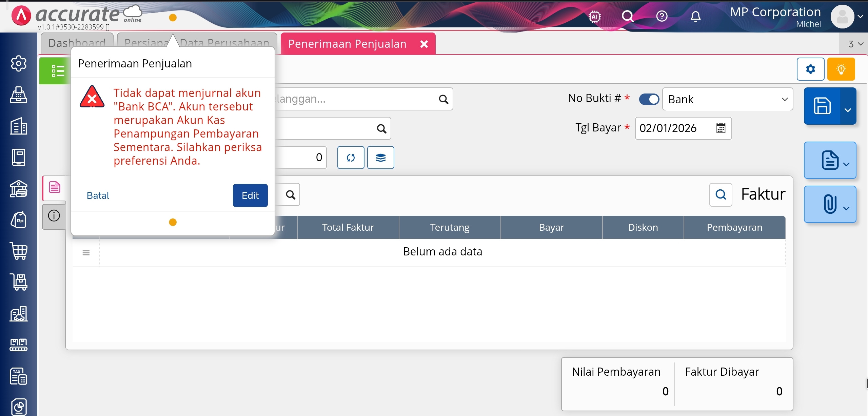Open the sidebar settings gear
This screenshot has height=416, width=868.
coord(19,63)
